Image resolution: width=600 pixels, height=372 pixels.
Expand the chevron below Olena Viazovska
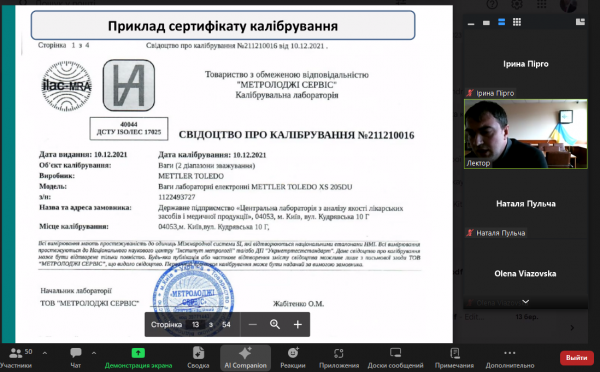pos(526,302)
